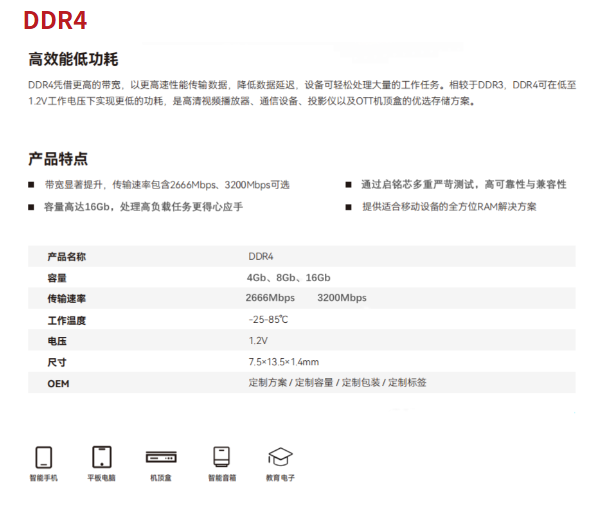Click the 1.2V voltage value

(x=258, y=341)
